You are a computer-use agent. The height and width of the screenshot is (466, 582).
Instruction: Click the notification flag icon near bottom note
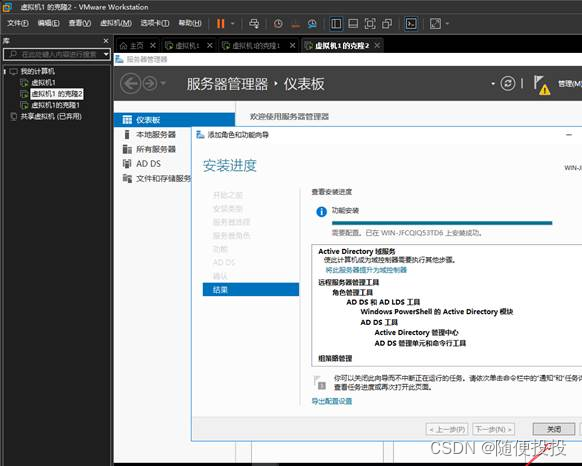pyautogui.click(x=319, y=382)
